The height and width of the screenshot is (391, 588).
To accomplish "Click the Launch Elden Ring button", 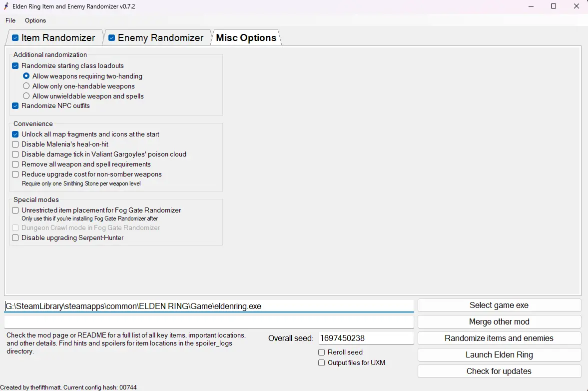I will pyautogui.click(x=499, y=355).
